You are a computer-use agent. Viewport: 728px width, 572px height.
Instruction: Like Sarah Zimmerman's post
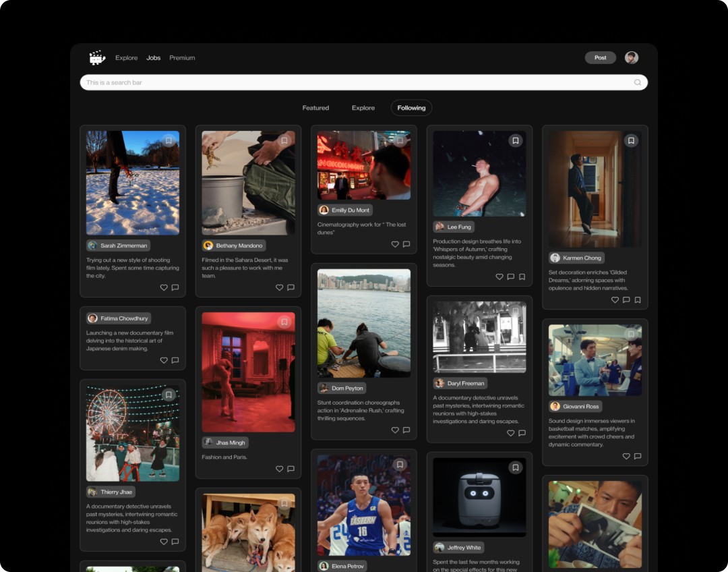pyautogui.click(x=164, y=287)
